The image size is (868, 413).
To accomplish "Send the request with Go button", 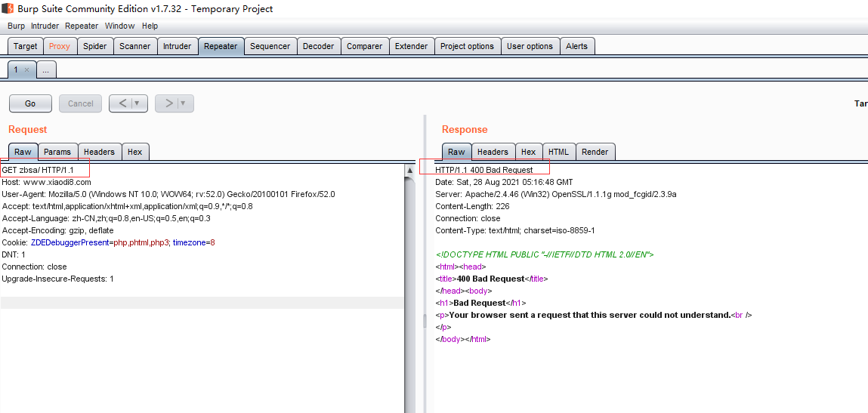I will tap(30, 103).
